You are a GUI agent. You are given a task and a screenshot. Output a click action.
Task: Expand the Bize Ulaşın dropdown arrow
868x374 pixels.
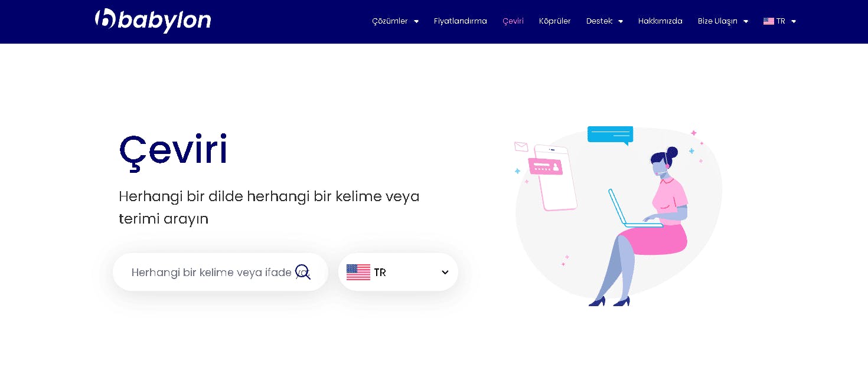click(746, 22)
